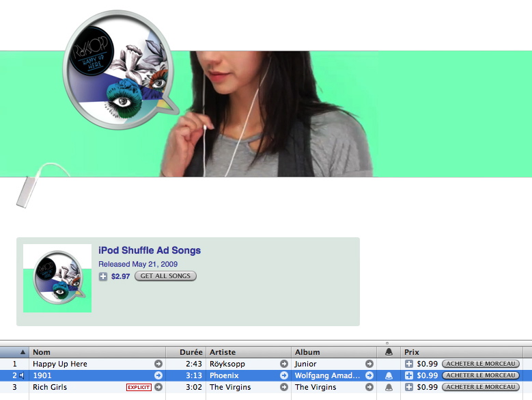
Task: Click Phoenix artist name in list
Action: pos(224,375)
